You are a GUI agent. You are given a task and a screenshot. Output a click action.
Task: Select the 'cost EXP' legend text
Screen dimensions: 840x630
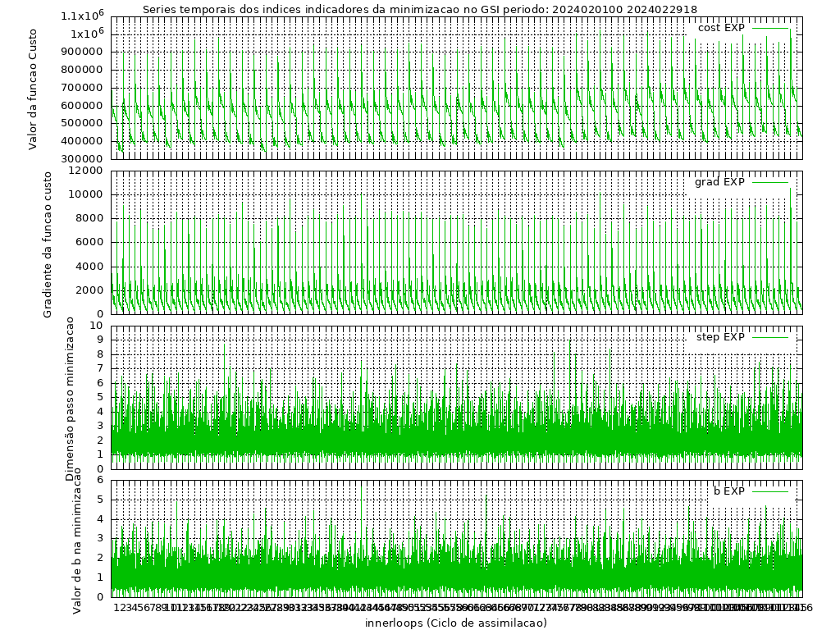point(721,28)
